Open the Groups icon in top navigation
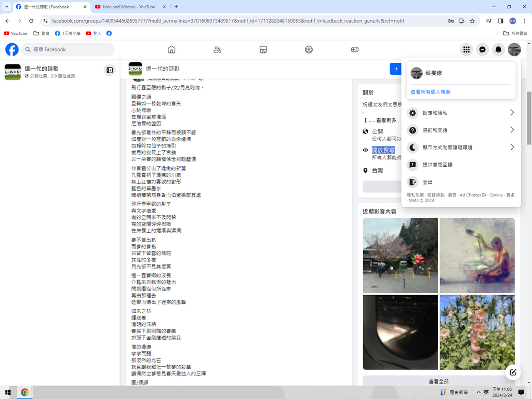Screen dimensions: 532x399 click(309, 49)
